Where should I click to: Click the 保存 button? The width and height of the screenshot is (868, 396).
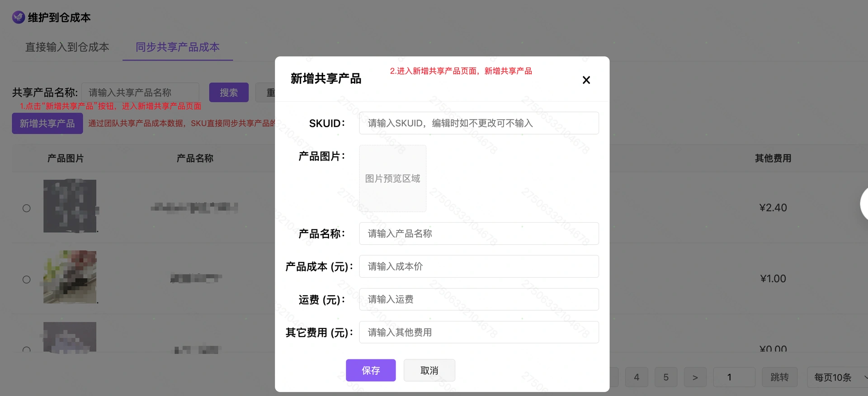(x=371, y=370)
